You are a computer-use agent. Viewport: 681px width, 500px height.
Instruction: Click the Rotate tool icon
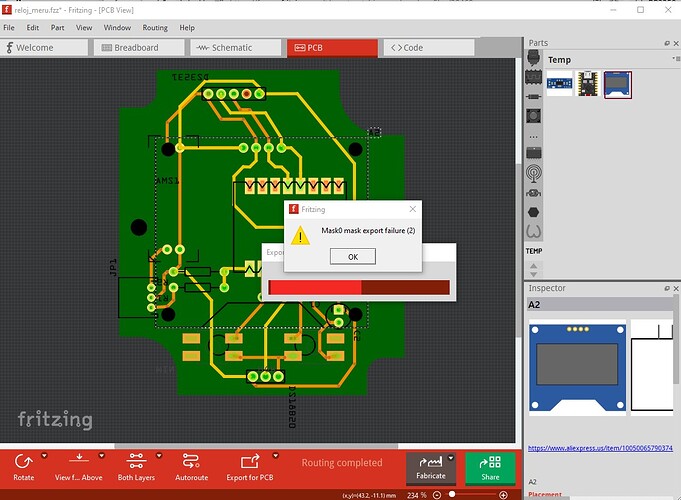point(23,461)
